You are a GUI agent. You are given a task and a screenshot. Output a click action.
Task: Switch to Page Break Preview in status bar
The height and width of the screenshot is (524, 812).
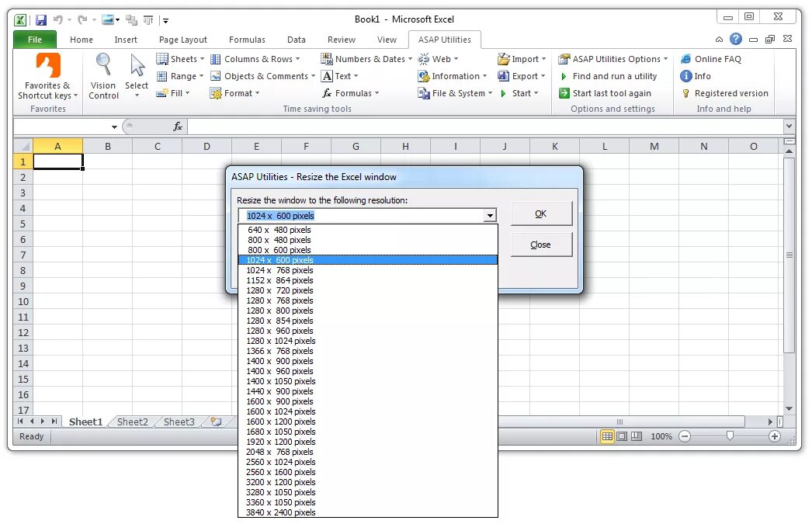[637, 436]
